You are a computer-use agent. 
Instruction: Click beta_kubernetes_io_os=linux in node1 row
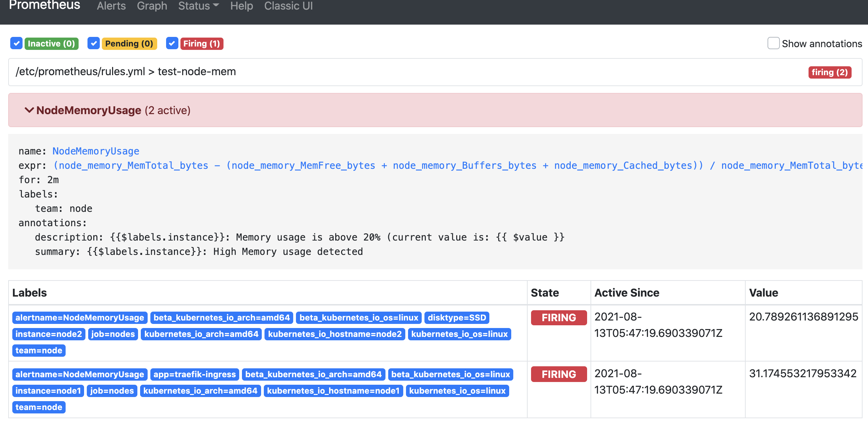(451, 374)
